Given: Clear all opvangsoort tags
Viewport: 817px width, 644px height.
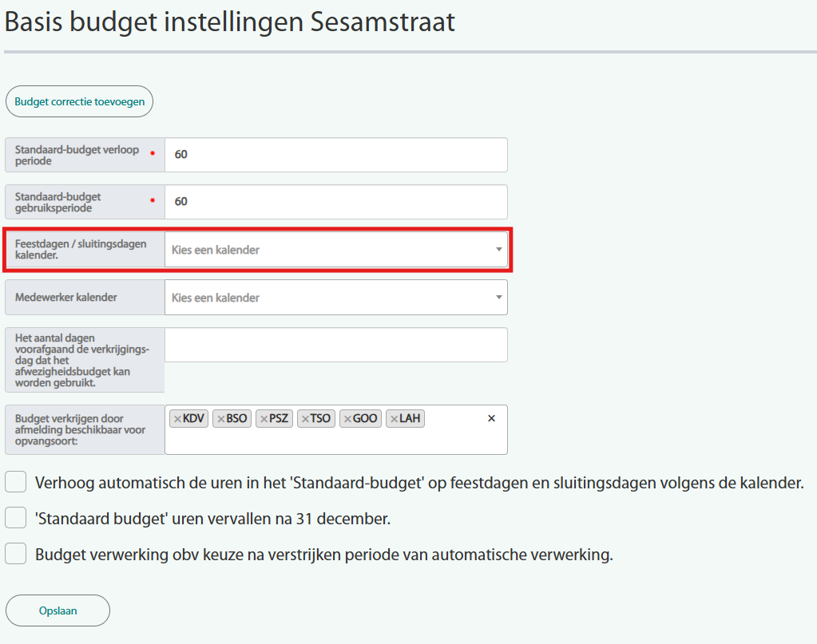Looking at the screenshot, I should point(491,418).
